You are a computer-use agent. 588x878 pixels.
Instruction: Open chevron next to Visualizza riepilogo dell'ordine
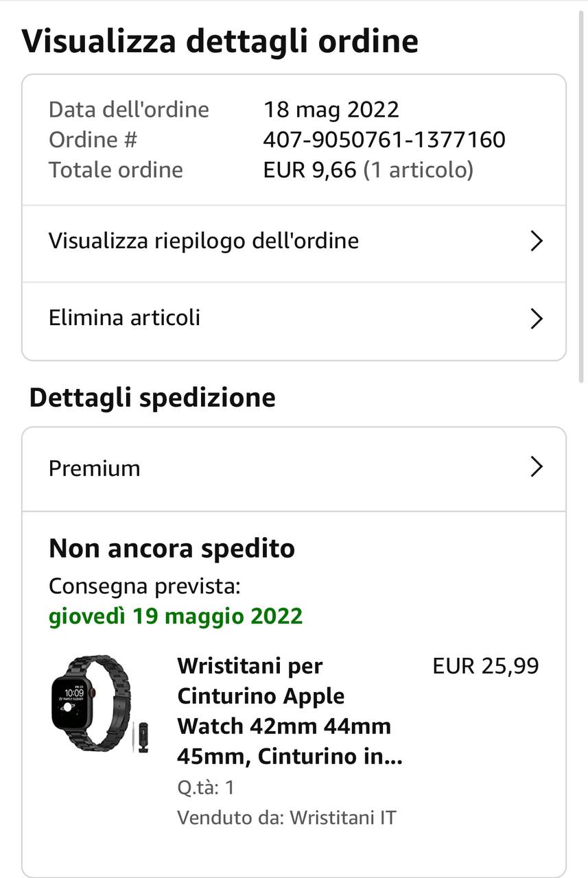coord(537,241)
